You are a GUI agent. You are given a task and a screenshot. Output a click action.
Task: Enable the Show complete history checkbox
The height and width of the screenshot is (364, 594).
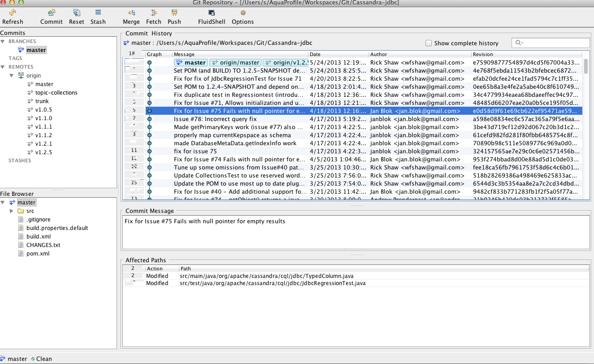click(x=429, y=43)
